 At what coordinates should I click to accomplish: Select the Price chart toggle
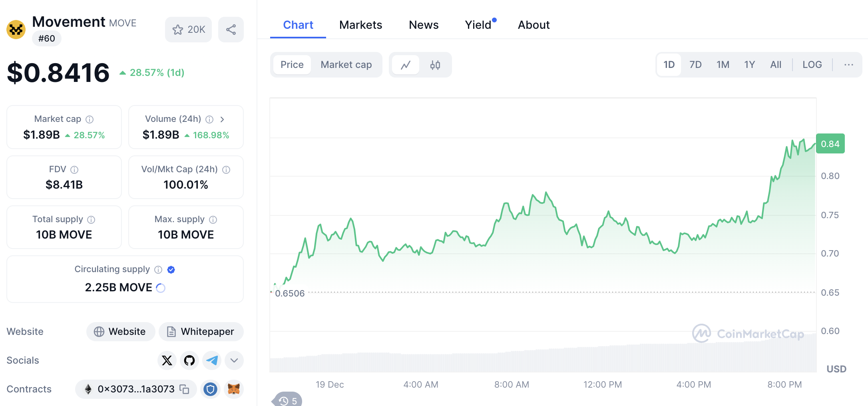292,65
